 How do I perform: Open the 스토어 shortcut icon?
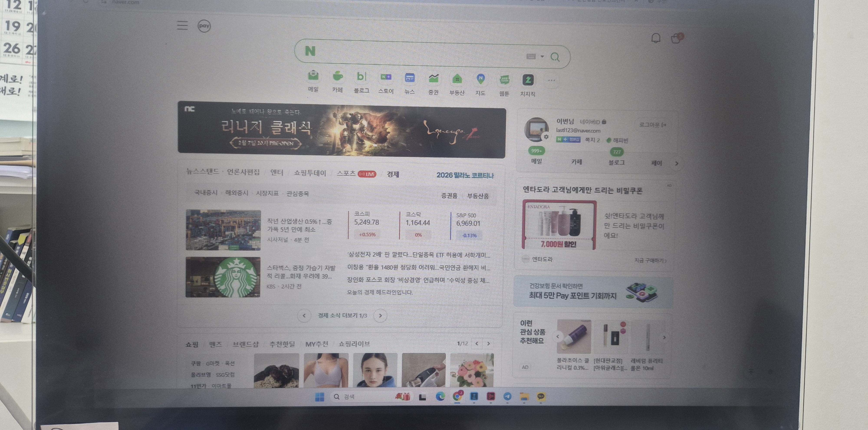click(386, 77)
